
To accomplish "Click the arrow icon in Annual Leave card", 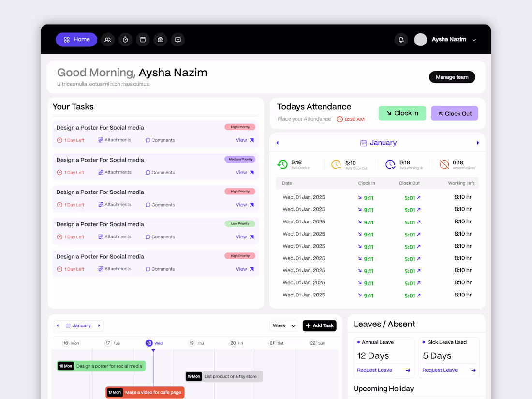I will pos(408,370).
